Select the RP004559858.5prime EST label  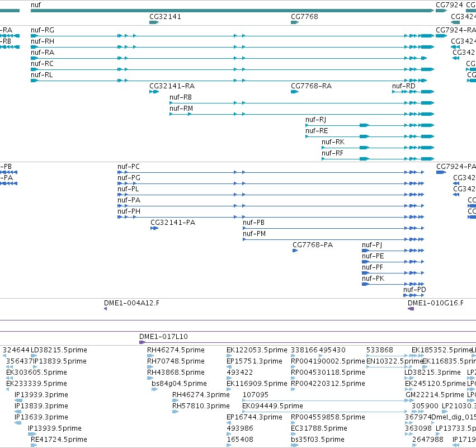(x=328, y=417)
